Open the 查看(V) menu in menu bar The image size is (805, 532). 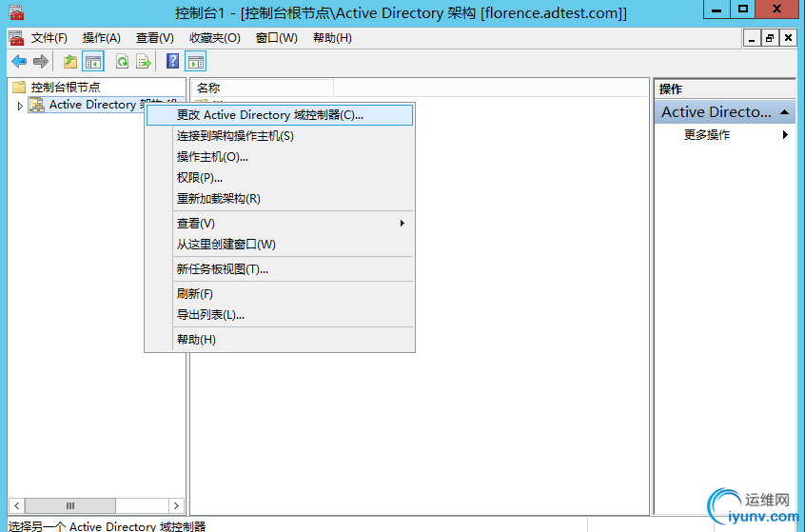[x=154, y=38]
